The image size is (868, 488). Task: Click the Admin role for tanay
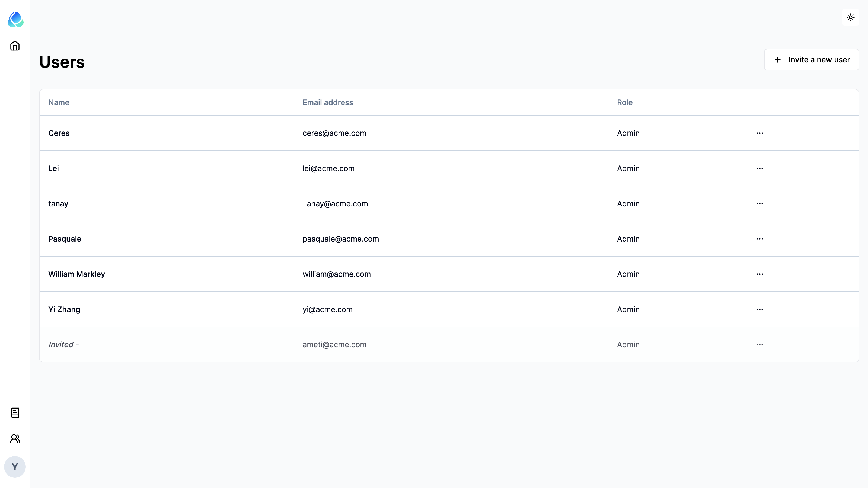tap(628, 204)
